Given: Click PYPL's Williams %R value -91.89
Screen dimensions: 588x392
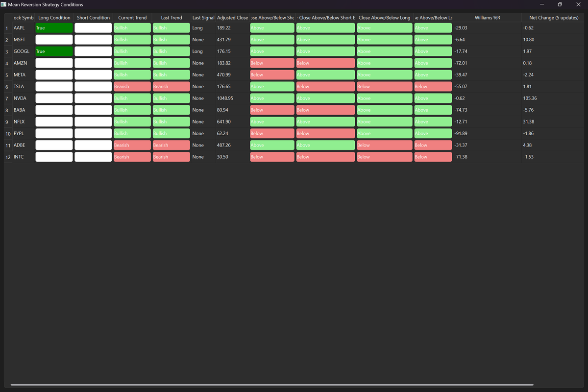Looking at the screenshot, I should click(x=461, y=133).
